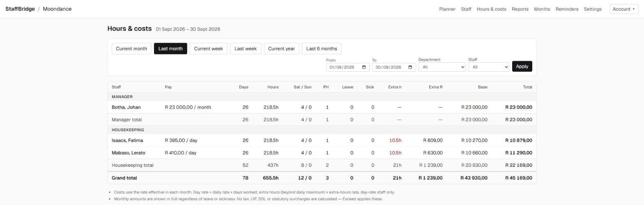This screenshot has width=644, height=205.
Task: Click the Extra h column header
Action: [395, 87]
